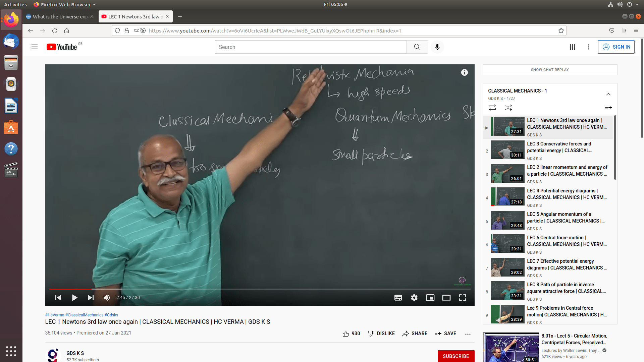Switch to 'What is the Universe' tab
The height and width of the screenshot is (362, 644).
coord(60,17)
